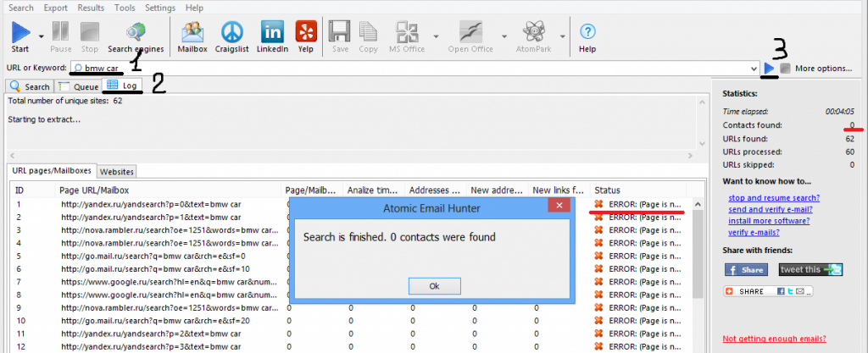Open the Search menu
Screen dimensions: 868x353
(x=21, y=8)
